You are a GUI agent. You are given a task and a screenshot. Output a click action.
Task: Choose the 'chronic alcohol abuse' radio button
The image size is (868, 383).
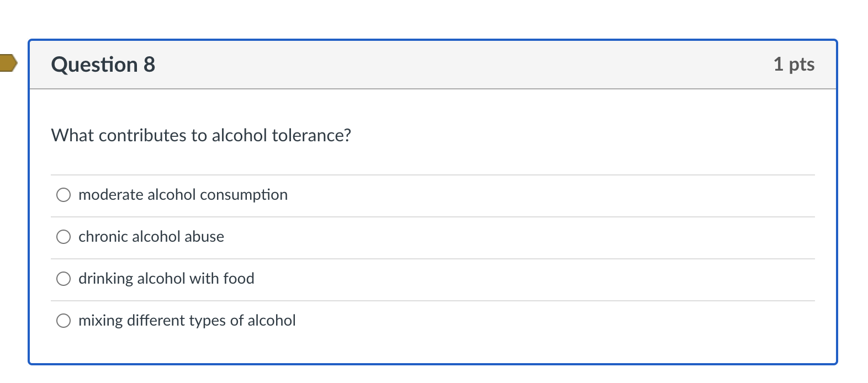[x=63, y=237]
